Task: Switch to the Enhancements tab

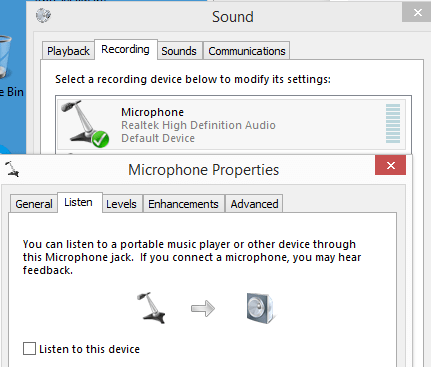Action: coord(183,204)
